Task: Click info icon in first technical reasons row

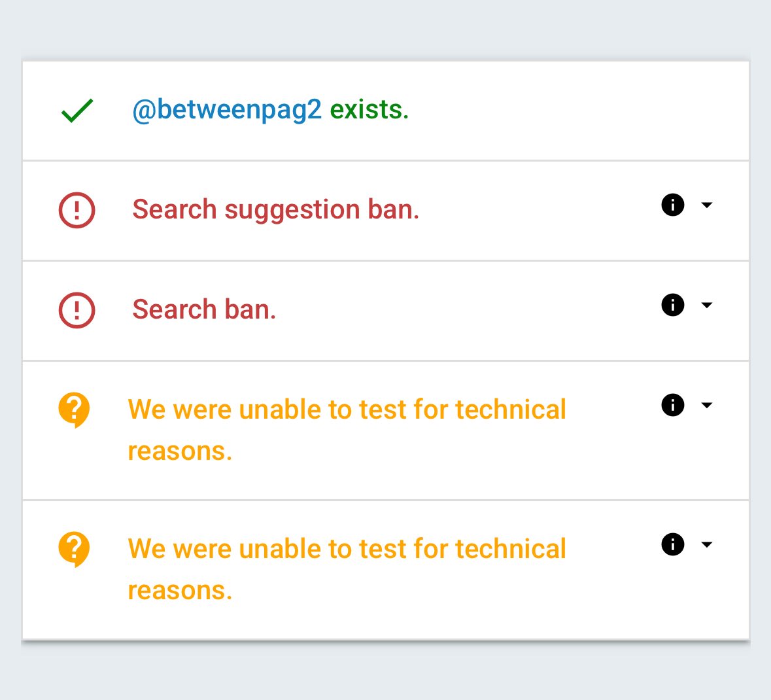Action: click(x=672, y=405)
